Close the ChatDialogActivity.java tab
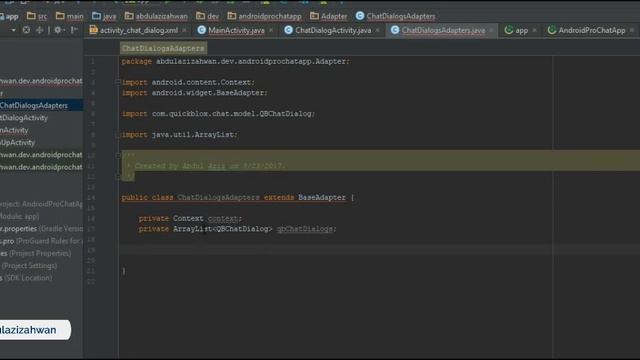Viewport: 640px width, 360px height. tap(378, 30)
